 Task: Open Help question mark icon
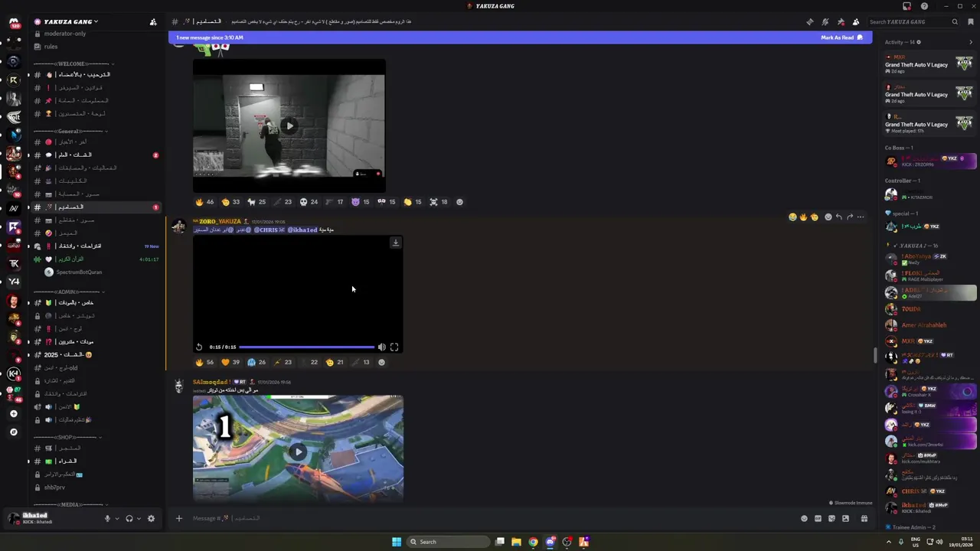click(x=924, y=6)
